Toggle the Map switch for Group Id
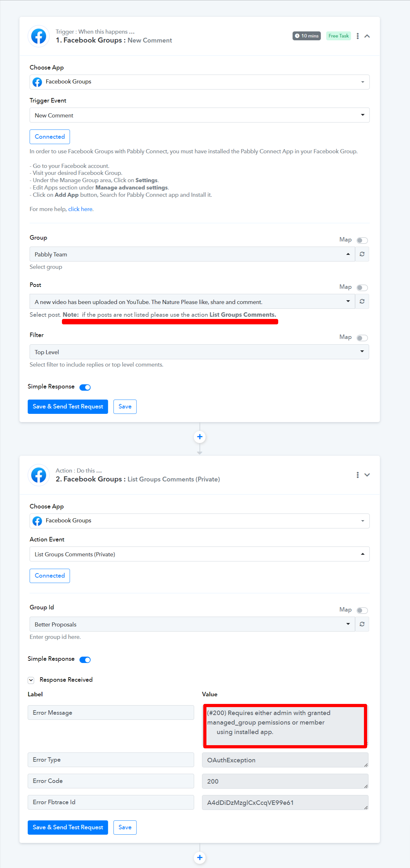This screenshot has height=868, width=410. tap(362, 610)
